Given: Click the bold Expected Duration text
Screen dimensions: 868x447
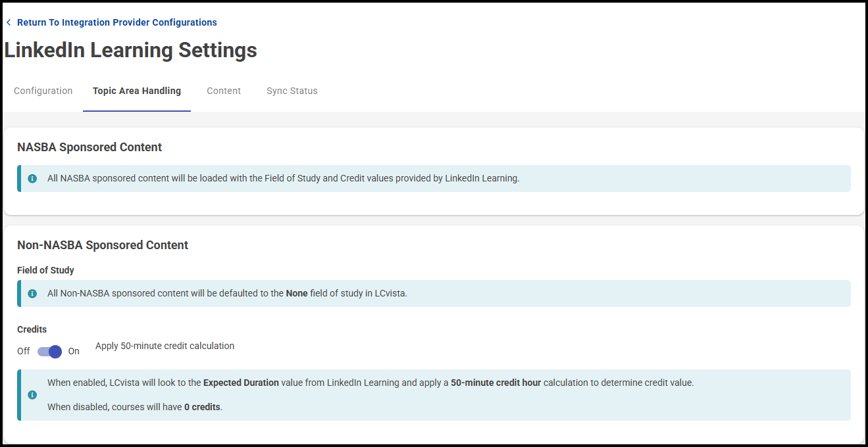Looking at the screenshot, I should tap(241, 383).
